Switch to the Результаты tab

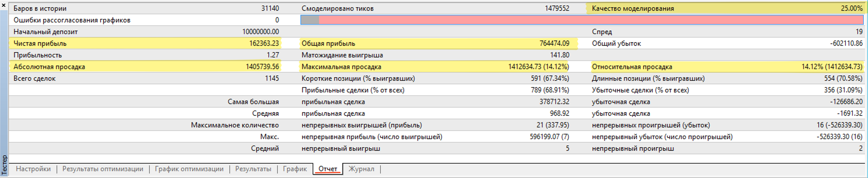click(x=253, y=169)
